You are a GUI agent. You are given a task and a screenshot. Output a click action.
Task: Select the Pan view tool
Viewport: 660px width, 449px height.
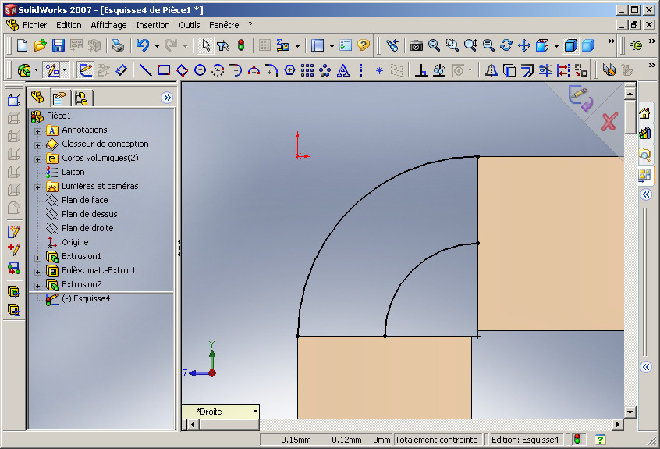524,45
